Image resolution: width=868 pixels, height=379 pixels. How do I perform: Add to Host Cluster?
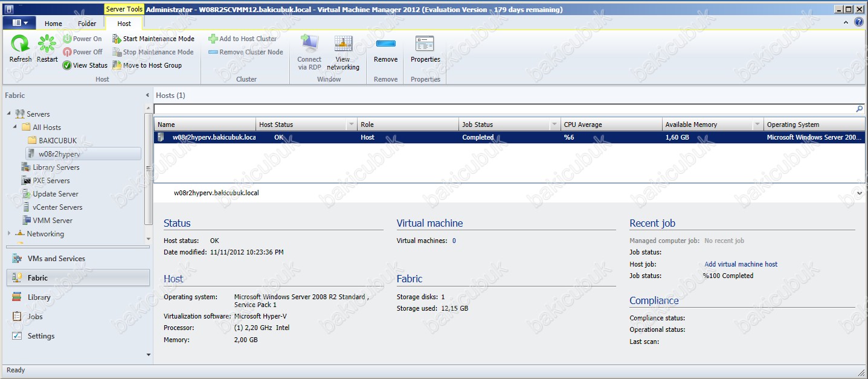243,39
